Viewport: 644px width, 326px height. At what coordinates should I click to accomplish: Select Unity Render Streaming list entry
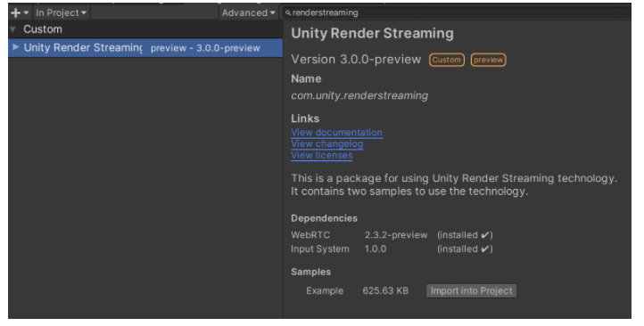point(145,47)
